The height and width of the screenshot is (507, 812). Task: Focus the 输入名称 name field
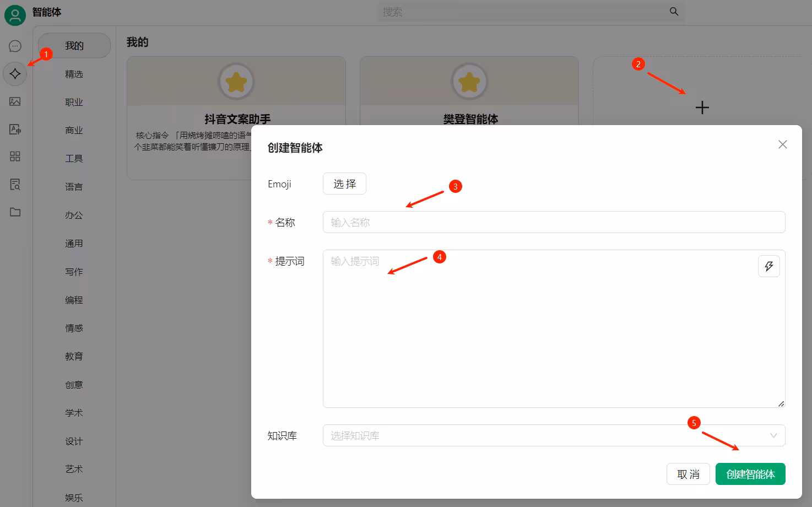click(554, 222)
